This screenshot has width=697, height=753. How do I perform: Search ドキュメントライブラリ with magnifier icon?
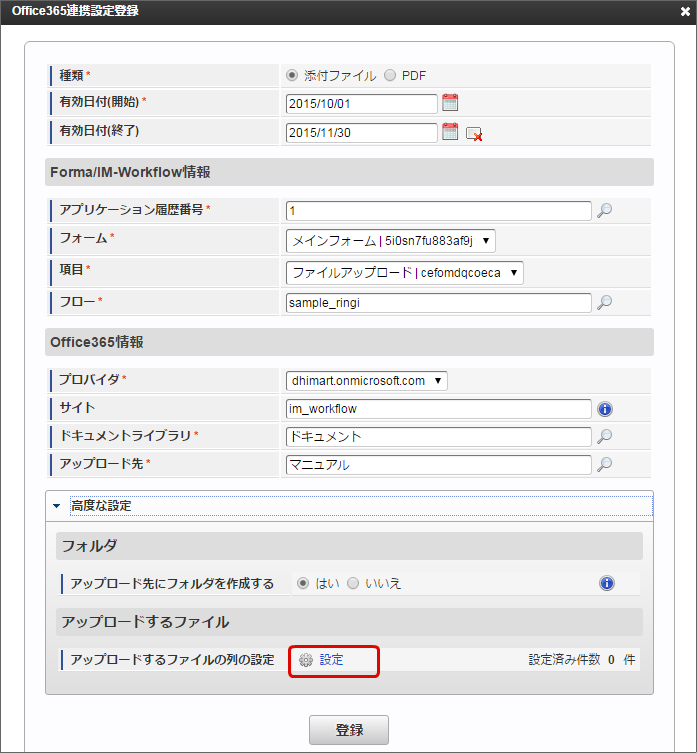[x=604, y=436]
